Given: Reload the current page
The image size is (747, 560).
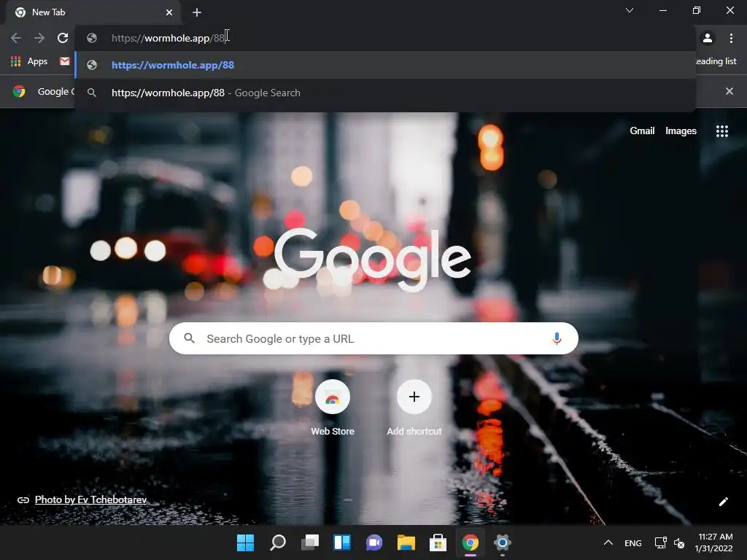Looking at the screenshot, I should [63, 38].
